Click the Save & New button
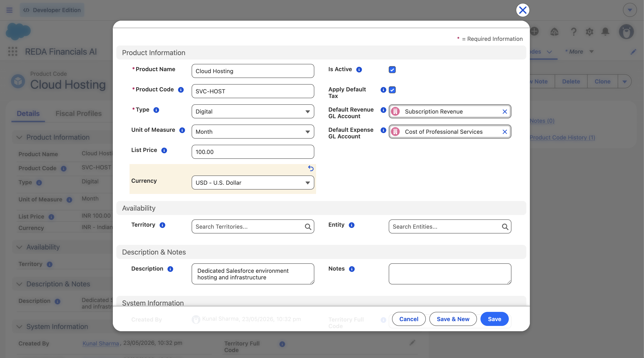 click(x=453, y=319)
